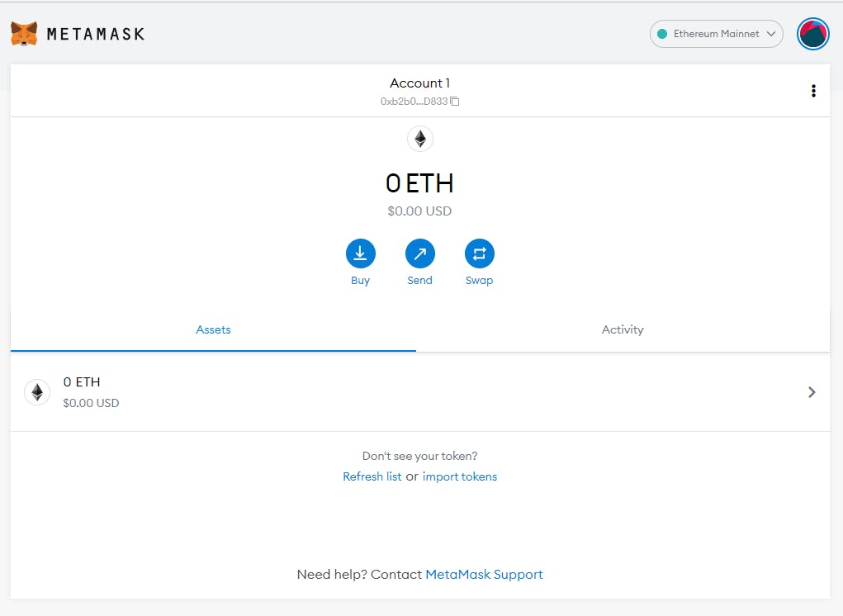Image resolution: width=843 pixels, height=616 pixels.
Task: Copy the account address using the copy icon
Action: pyautogui.click(x=455, y=102)
